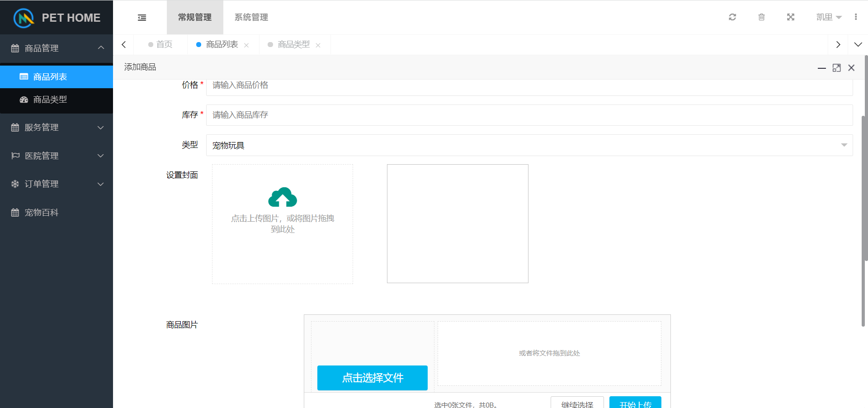Click the dialog vertical scrollbar
This screenshot has width=868, height=408.
863,221
